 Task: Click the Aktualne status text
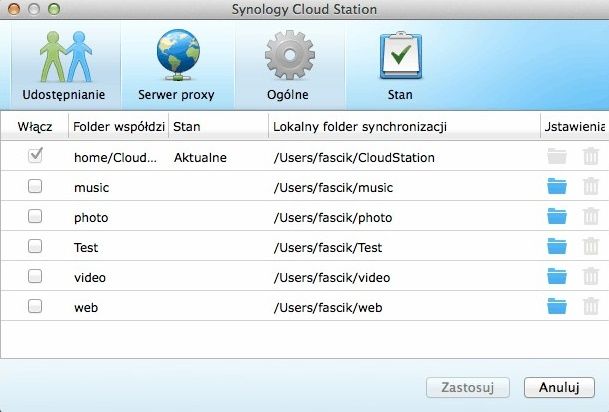[x=200, y=158]
